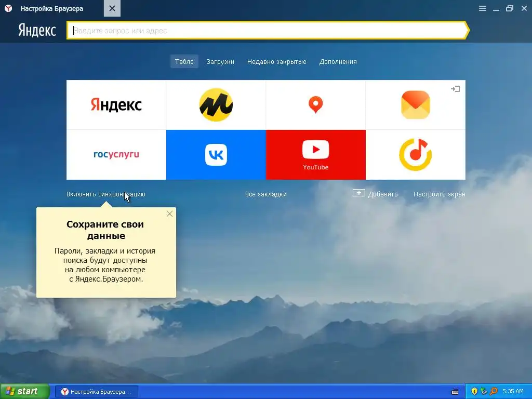
Task: Click the 5:35 AM clock
Action: (x=513, y=391)
